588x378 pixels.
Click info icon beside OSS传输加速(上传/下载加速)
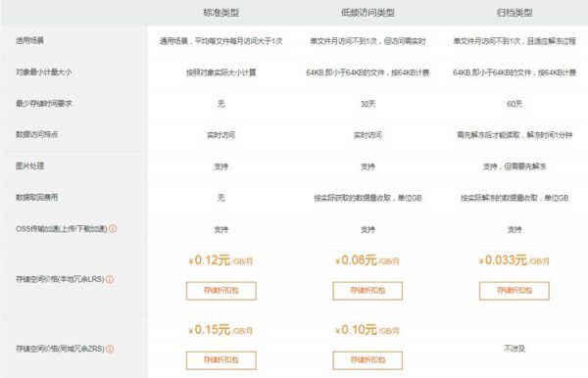[113, 228]
